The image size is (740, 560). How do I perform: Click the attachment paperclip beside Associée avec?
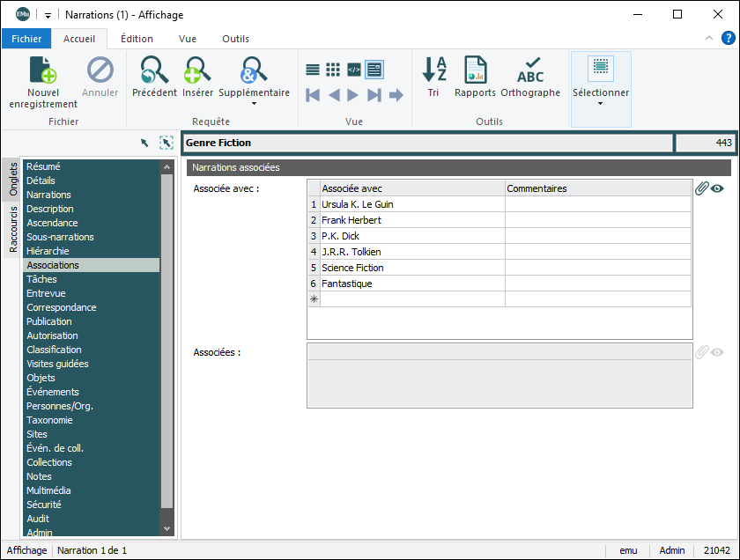point(701,188)
